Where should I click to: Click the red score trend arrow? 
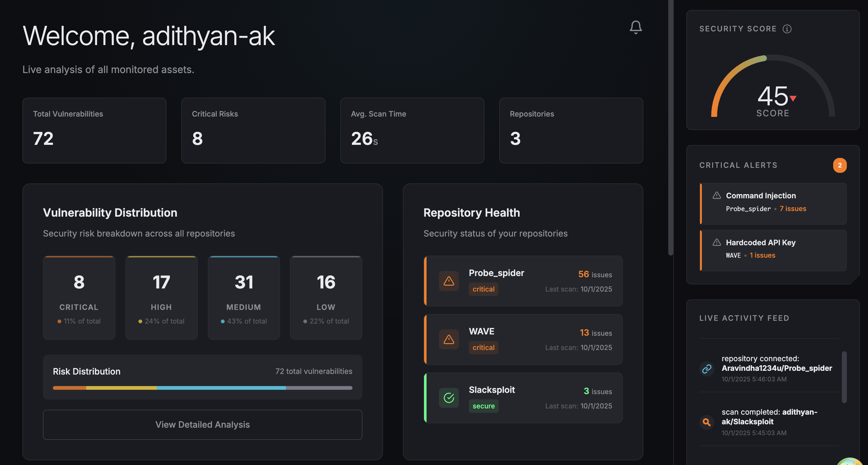[x=793, y=98]
